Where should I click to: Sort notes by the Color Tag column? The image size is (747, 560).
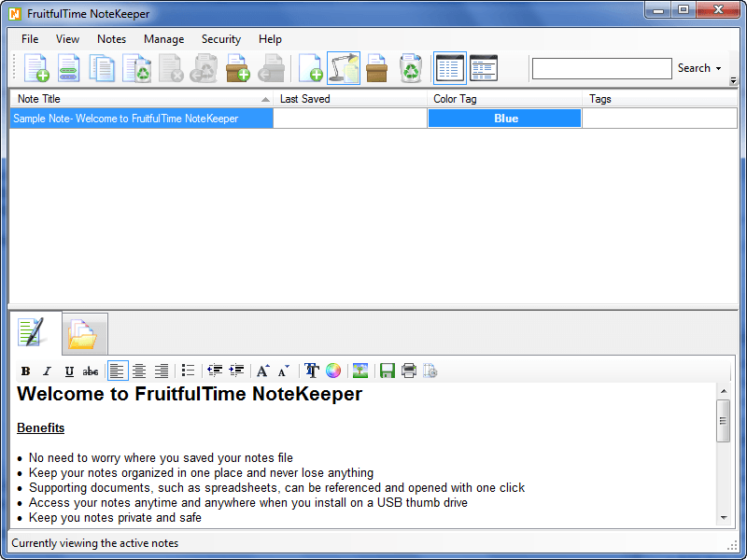tap(504, 99)
